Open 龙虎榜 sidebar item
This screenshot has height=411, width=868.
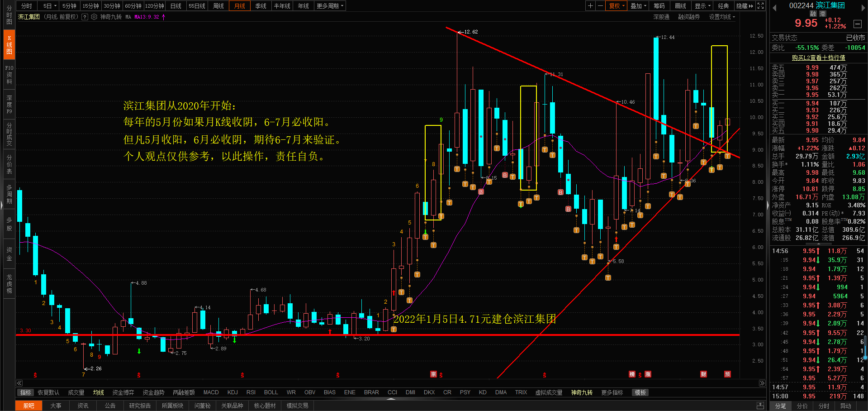point(9,283)
